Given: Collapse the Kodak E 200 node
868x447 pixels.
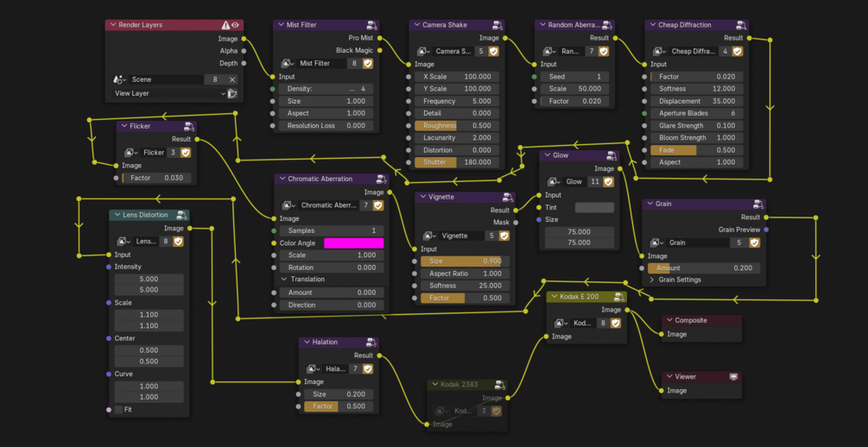Looking at the screenshot, I should point(554,297).
